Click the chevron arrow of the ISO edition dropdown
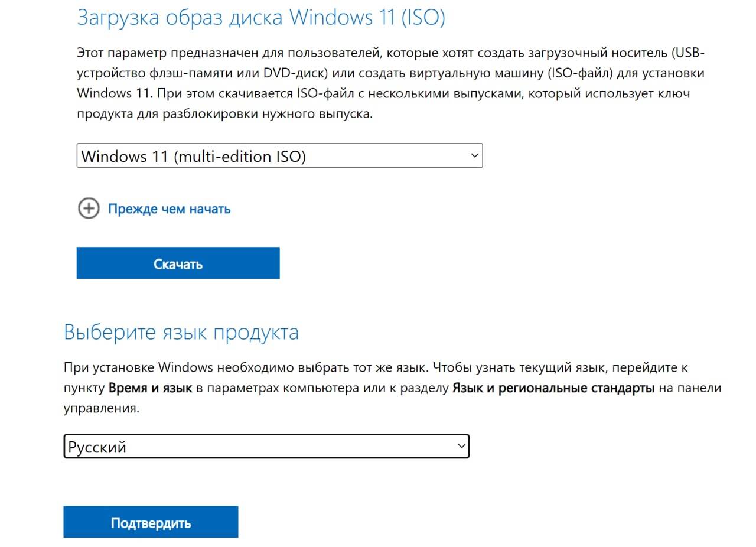This screenshot has width=756, height=547. point(474,155)
